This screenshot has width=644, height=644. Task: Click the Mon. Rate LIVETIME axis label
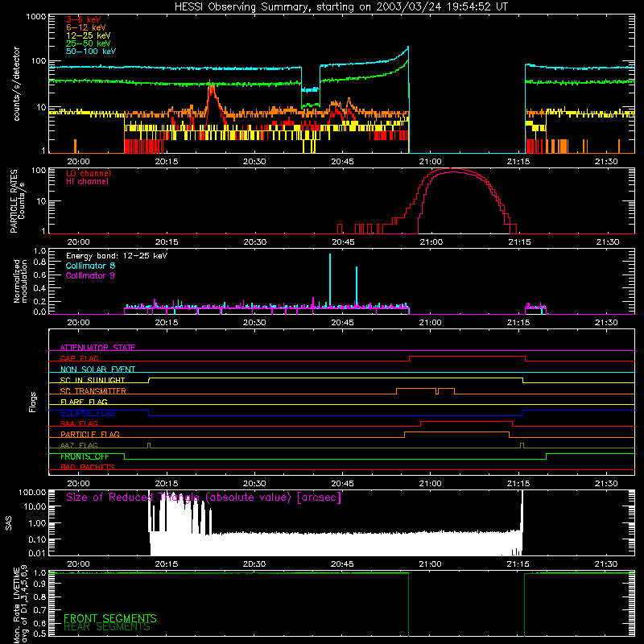point(20,605)
